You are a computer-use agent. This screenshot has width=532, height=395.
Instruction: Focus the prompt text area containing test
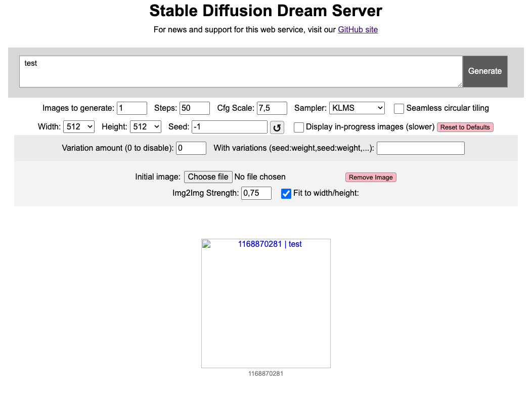(x=241, y=72)
